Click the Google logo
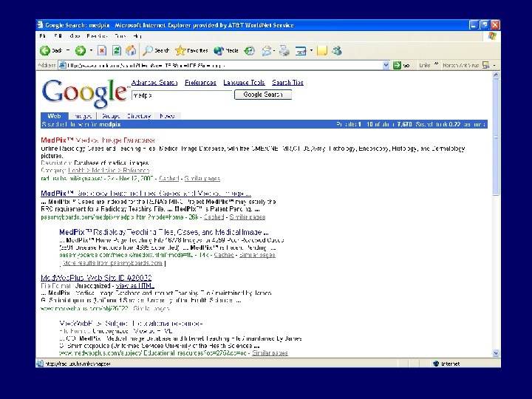This screenshot has height=399, width=532. [84, 93]
